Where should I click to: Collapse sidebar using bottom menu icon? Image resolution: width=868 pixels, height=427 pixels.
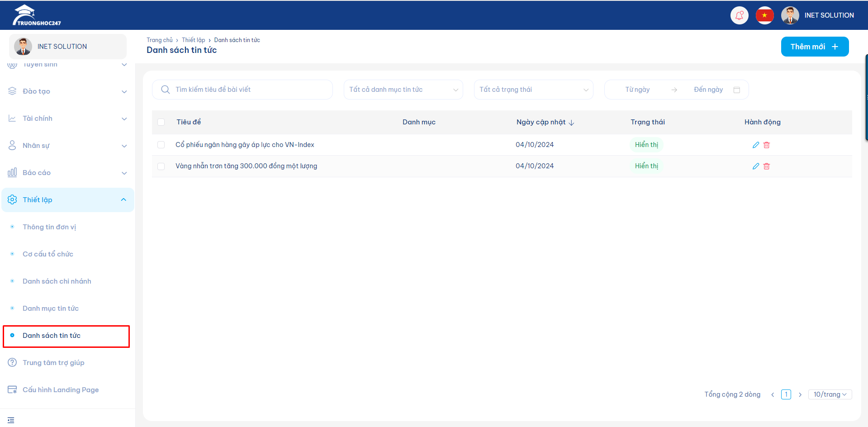pos(11,420)
